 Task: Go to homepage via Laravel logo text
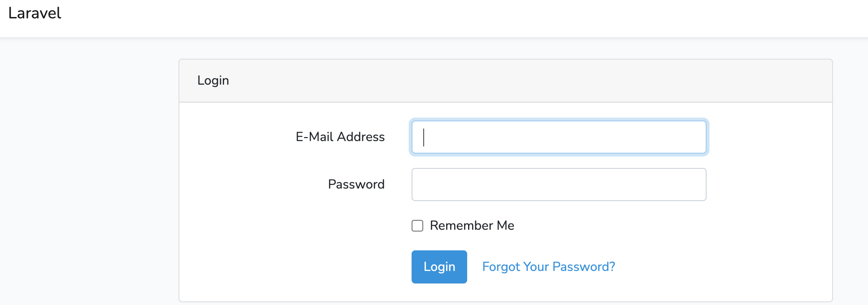35,13
